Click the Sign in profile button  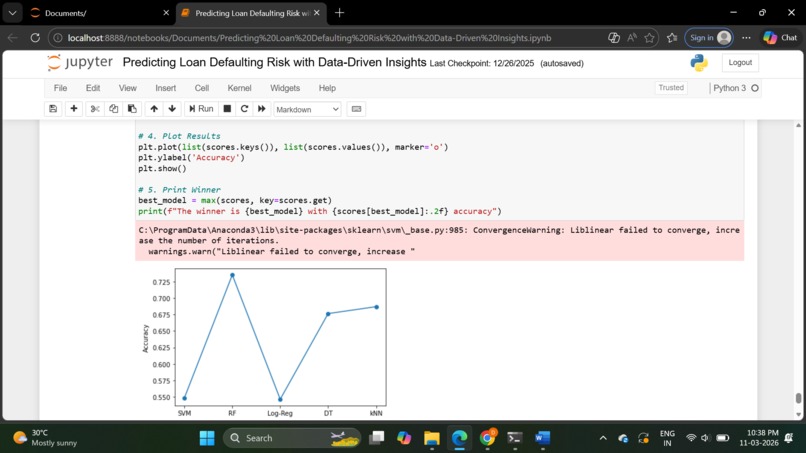click(x=709, y=38)
